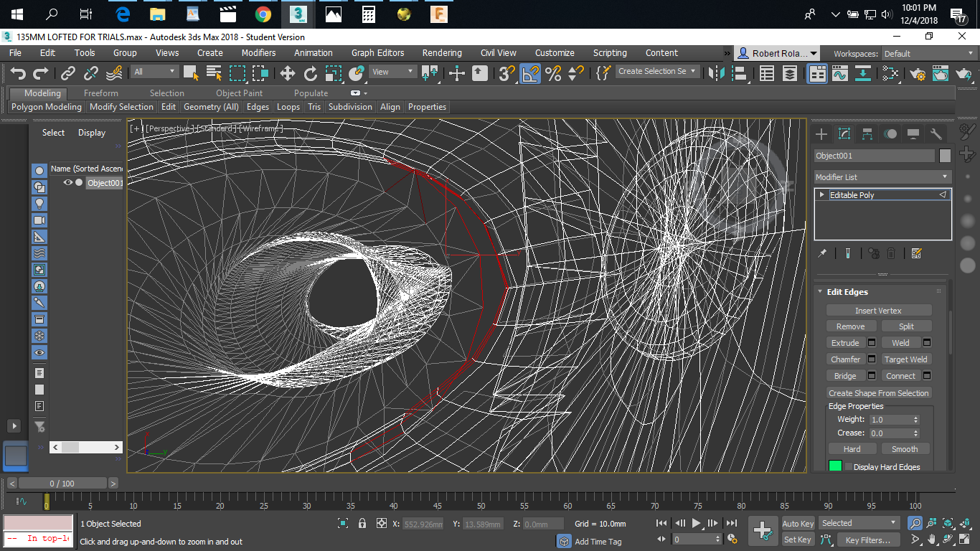Toggle the Angle Snap button
This screenshot has width=980, height=551.
530,72
